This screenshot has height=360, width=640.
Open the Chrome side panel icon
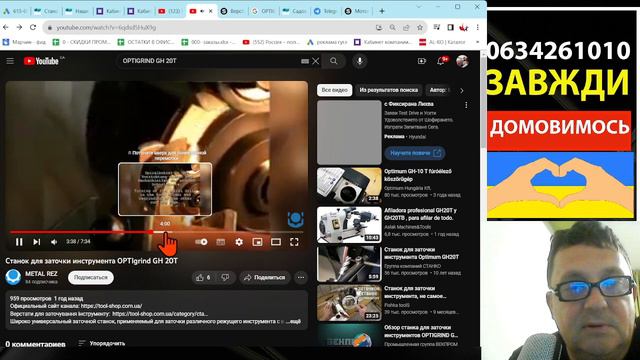(450, 27)
